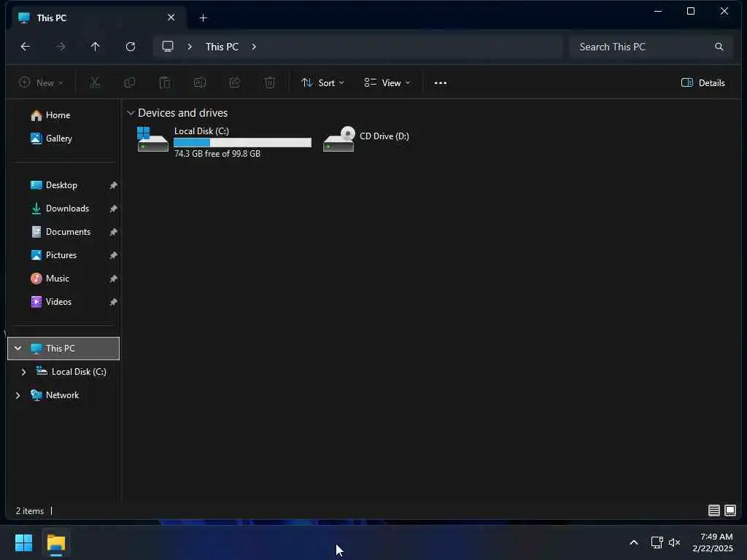Open the New dropdown
The width and height of the screenshot is (747, 560).
[x=41, y=83]
